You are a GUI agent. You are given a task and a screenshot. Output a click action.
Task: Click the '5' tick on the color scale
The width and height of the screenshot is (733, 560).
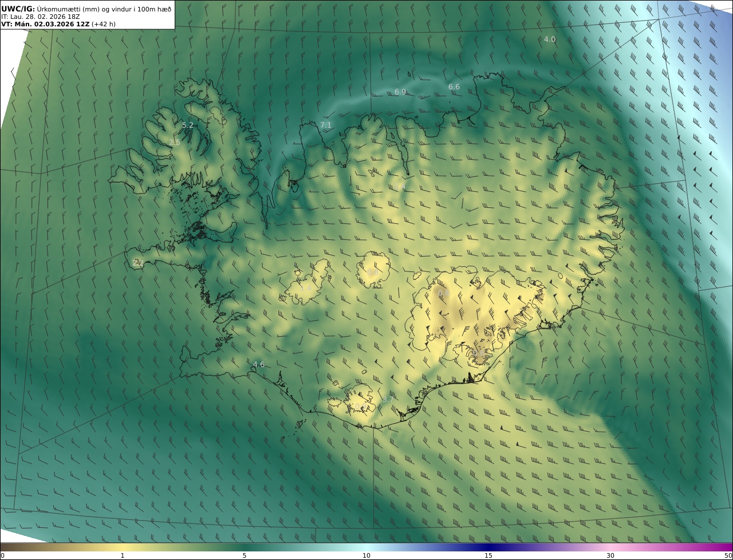(245, 556)
